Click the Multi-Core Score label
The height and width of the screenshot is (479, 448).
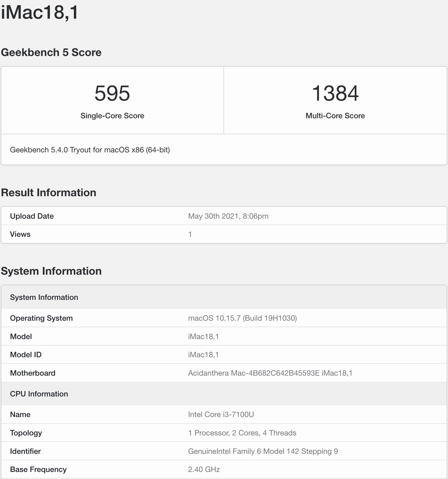point(335,116)
